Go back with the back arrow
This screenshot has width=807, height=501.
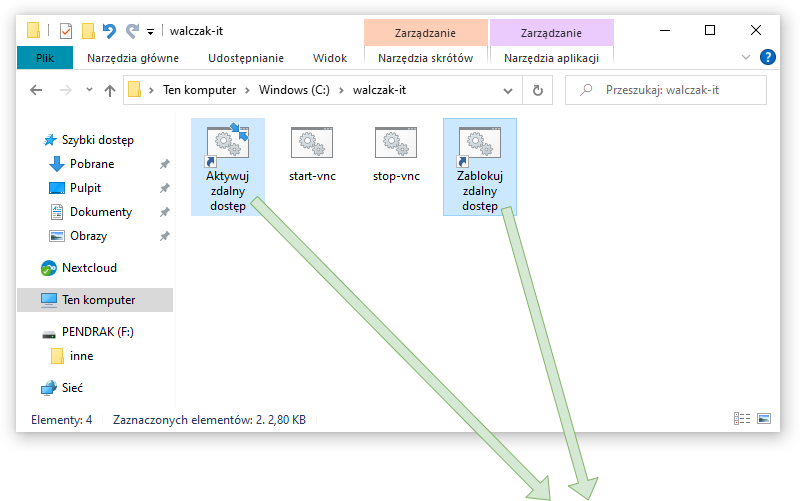36,90
